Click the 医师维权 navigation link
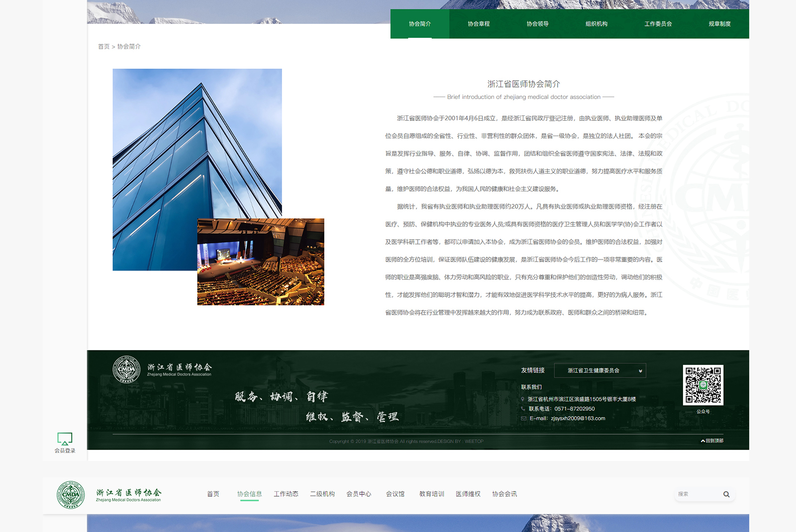 tap(468, 494)
